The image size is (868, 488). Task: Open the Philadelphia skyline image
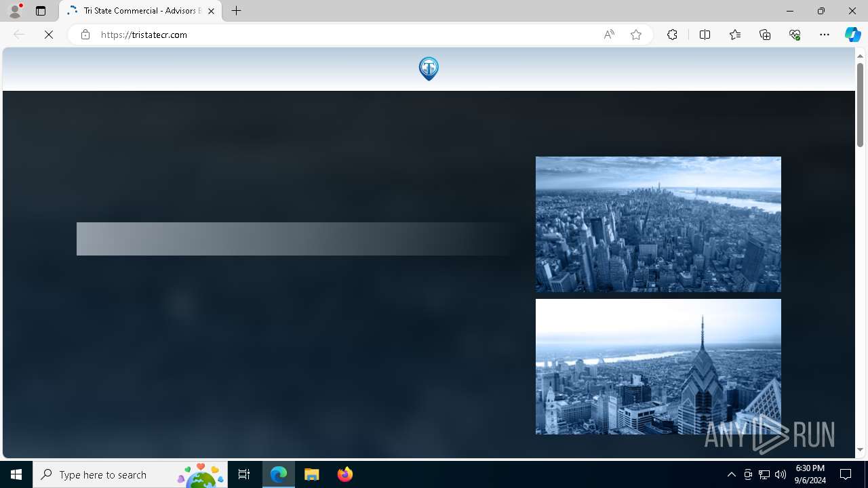(658, 367)
